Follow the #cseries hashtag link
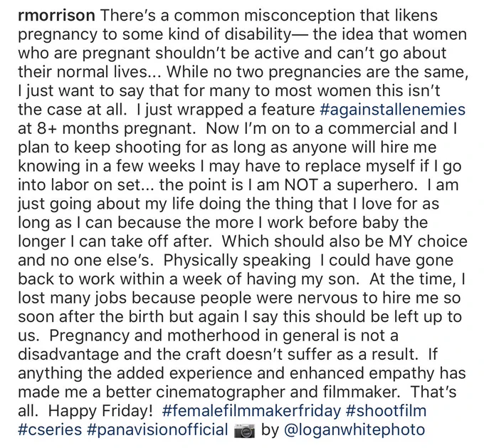This screenshot has width=484, height=448. click(50, 429)
